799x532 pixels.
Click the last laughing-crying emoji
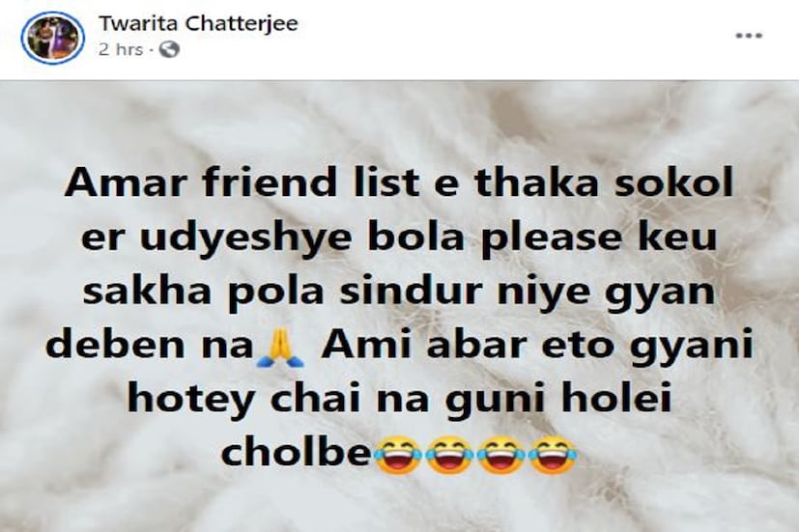pyautogui.click(x=552, y=455)
